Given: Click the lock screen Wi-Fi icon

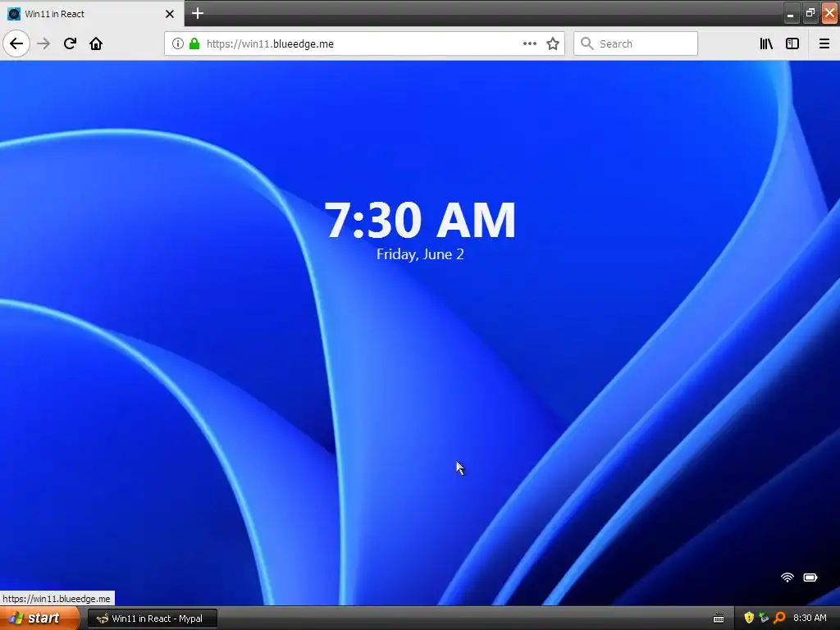Looking at the screenshot, I should [x=787, y=577].
